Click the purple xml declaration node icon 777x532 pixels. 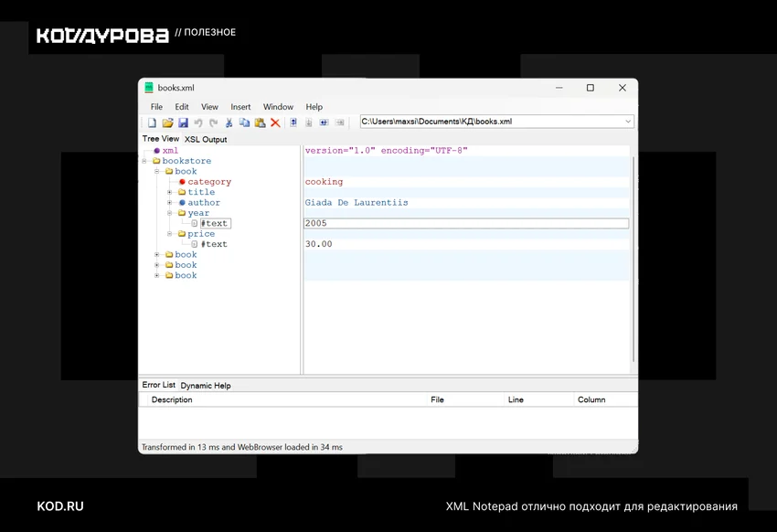coord(156,151)
